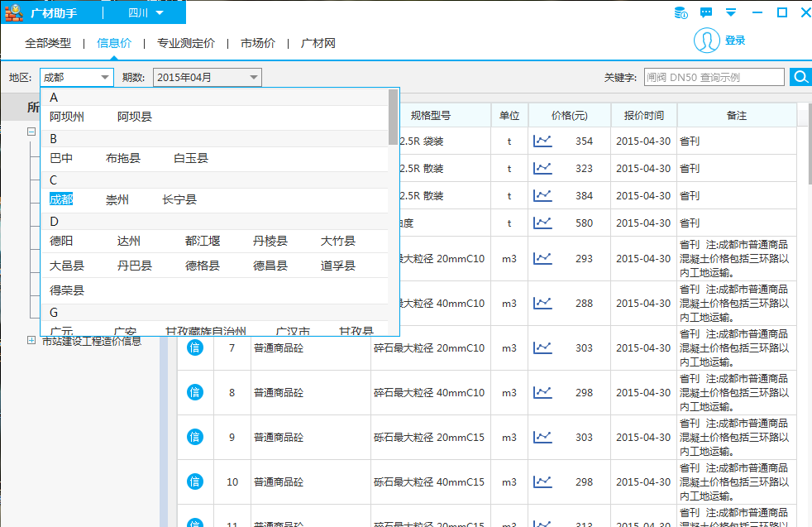Click the 信 badge in row 10
The width and height of the screenshot is (812, 527).
194,481
